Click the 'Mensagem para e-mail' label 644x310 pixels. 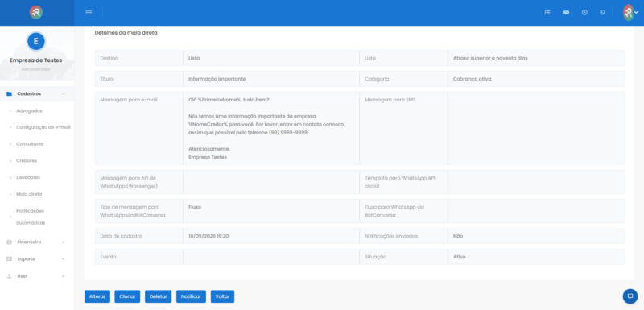(x=128, y=100)
